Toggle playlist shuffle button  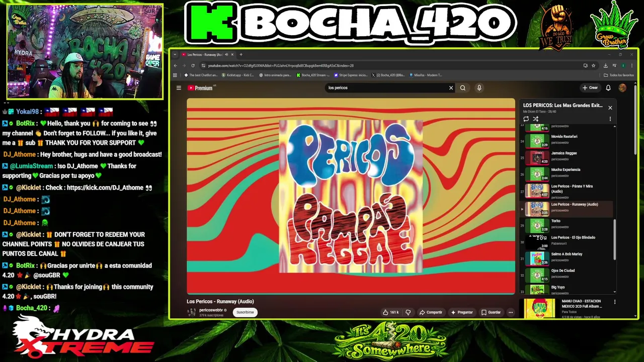point(536,119)
